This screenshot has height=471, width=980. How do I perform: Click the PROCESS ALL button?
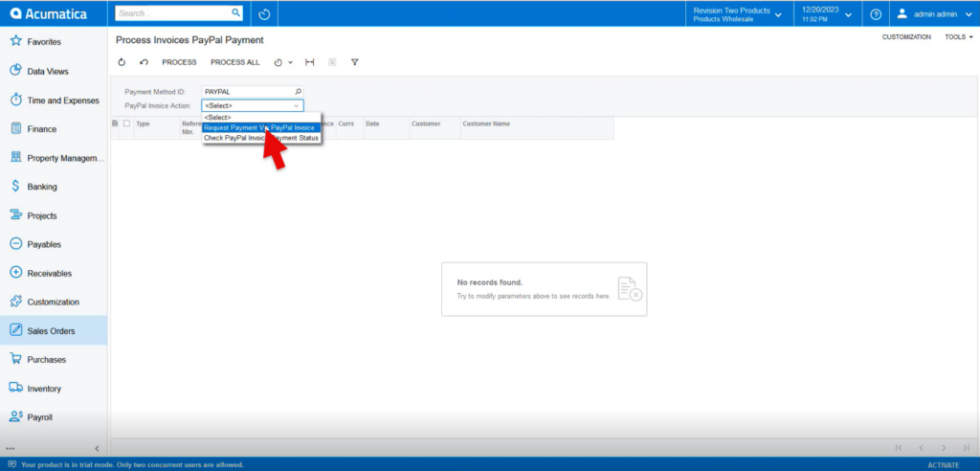tap(235, 62)
